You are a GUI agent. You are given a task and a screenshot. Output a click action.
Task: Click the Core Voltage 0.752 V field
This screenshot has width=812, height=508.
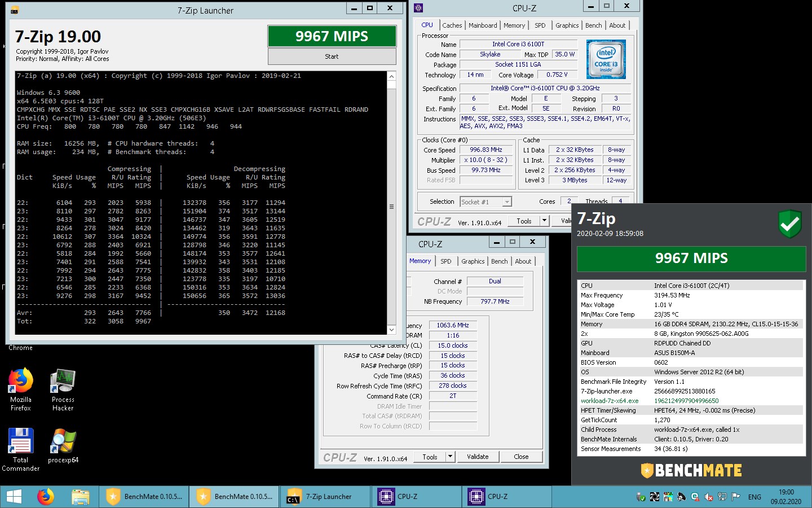pos(557,75)
